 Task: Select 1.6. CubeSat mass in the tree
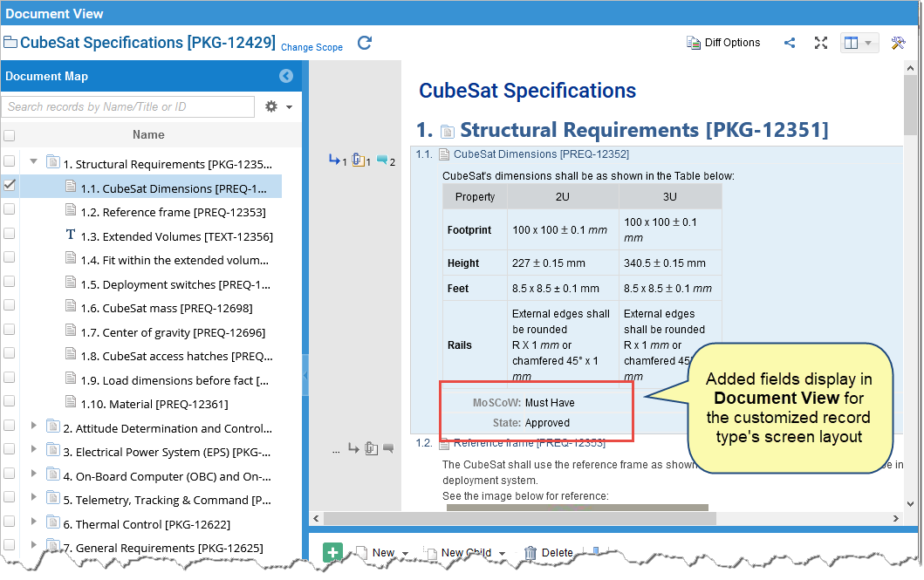pos(167,308)
